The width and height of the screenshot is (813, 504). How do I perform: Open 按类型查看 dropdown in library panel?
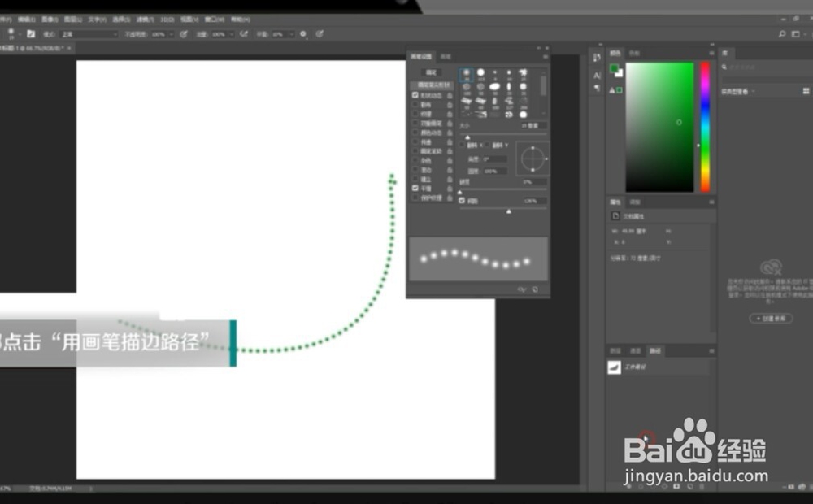tap(738, 91)
